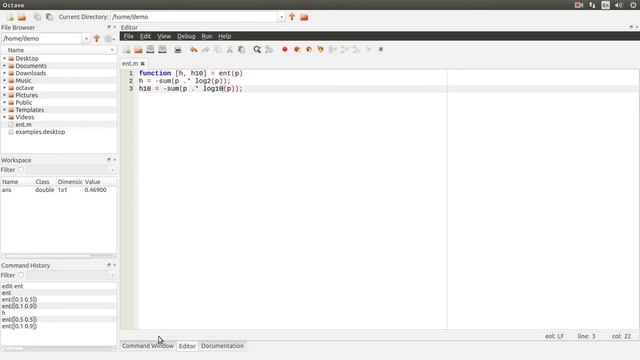Create new file in editor toolbar
Screen dimensions: 640x360
coord(127,49)
